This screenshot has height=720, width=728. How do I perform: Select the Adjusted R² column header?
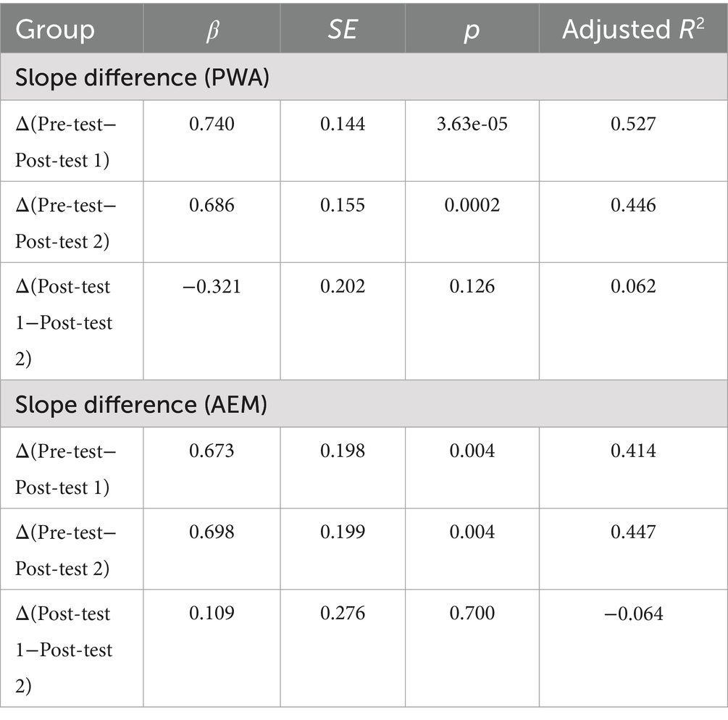point(632,30)
